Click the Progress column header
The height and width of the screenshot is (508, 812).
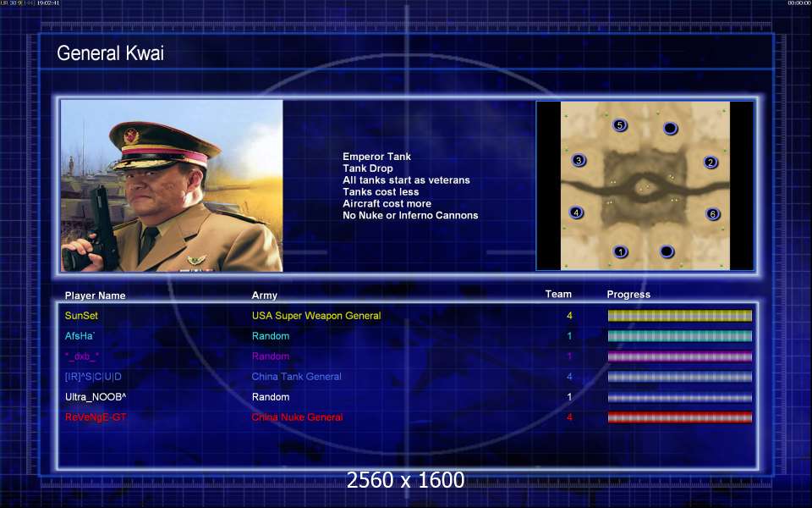[x=628, y=295]
